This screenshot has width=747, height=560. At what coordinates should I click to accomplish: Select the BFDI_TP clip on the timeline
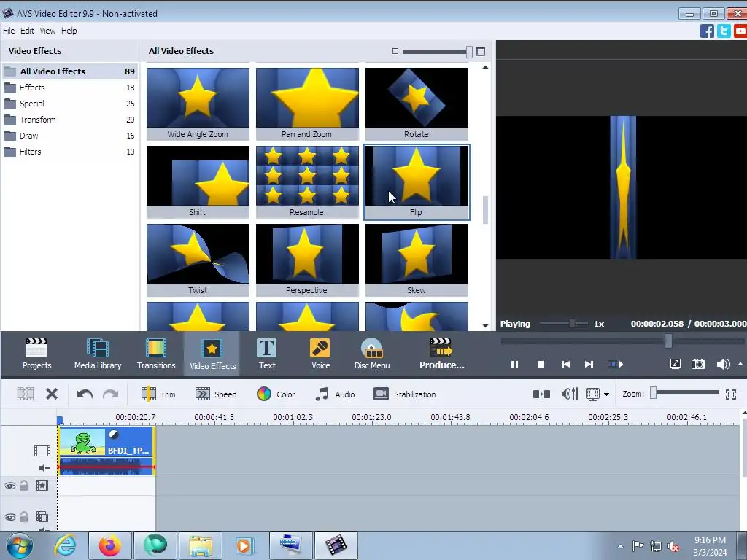107,451
